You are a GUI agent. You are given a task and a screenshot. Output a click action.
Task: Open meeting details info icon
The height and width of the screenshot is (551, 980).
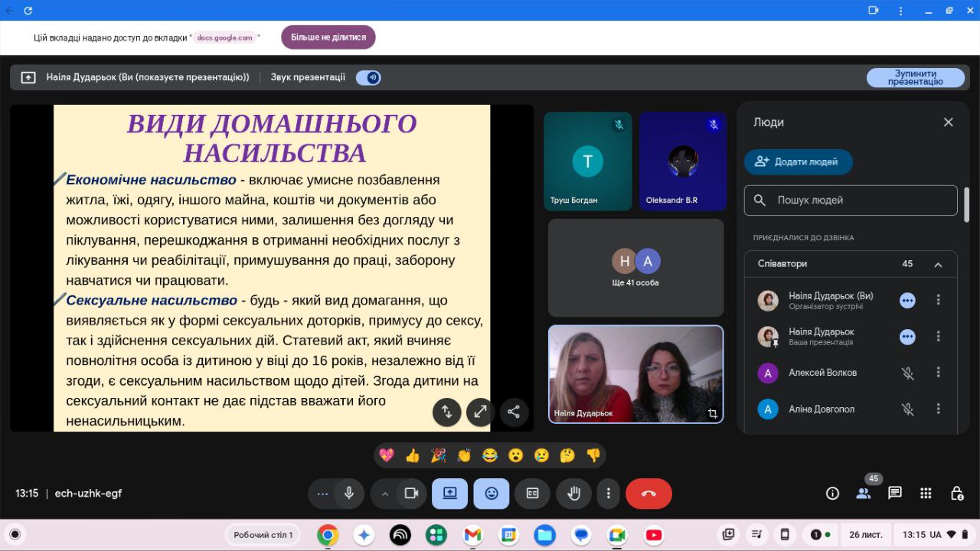[832, 494]
